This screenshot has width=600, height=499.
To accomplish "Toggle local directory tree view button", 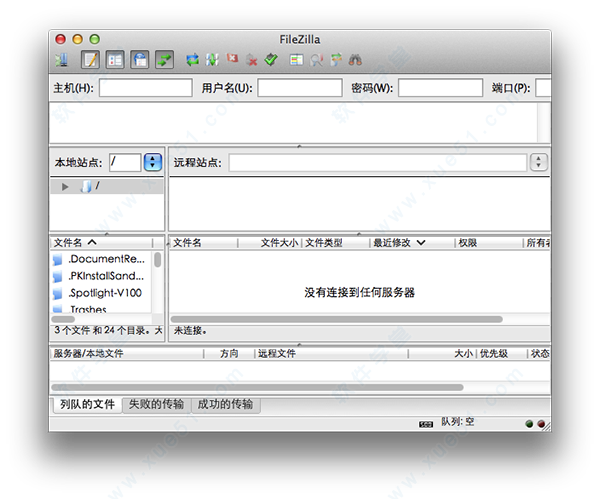I will tap(115, 60).
